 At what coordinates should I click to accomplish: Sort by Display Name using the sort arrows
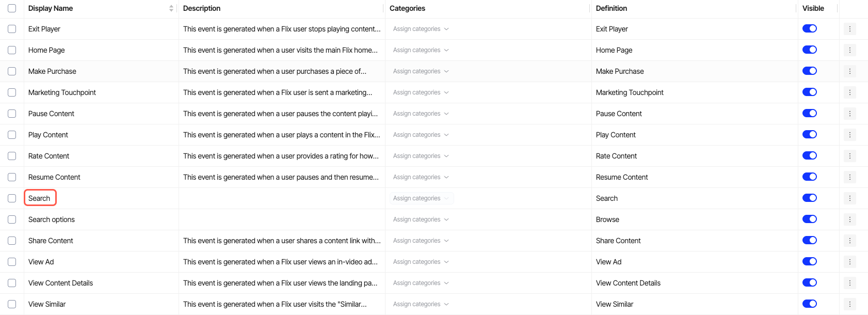click(171, 8)
